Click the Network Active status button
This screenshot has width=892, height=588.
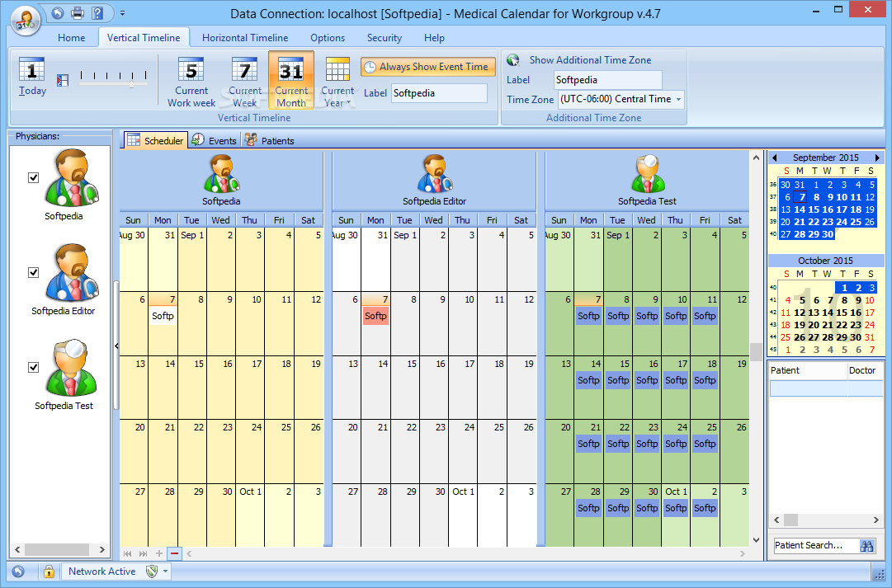(101, 572)
